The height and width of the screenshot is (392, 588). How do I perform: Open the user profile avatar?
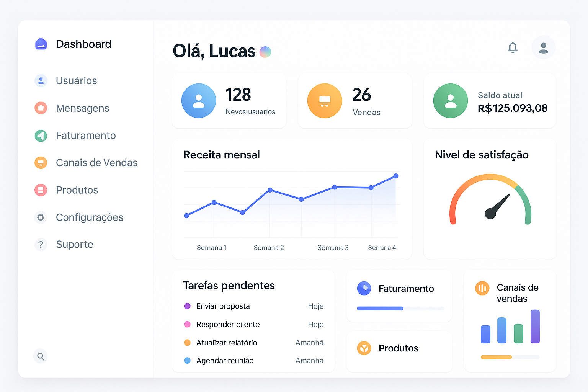tap(543, 47)
